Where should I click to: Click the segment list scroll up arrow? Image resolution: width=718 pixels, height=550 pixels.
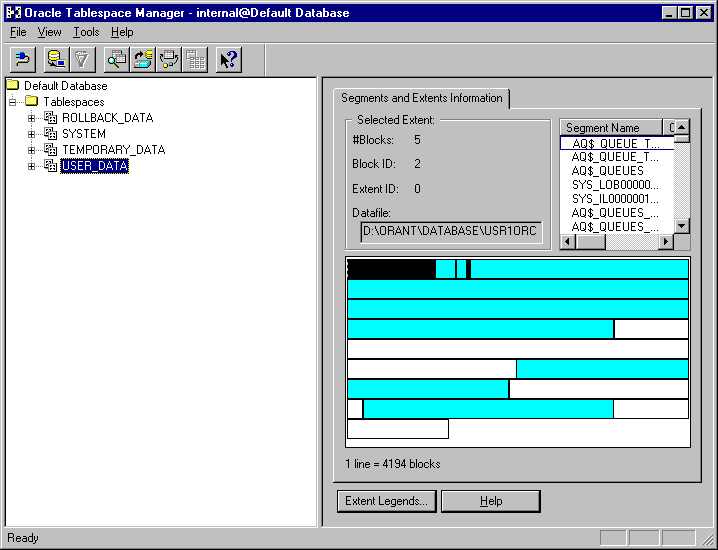(x=682, y=127)
